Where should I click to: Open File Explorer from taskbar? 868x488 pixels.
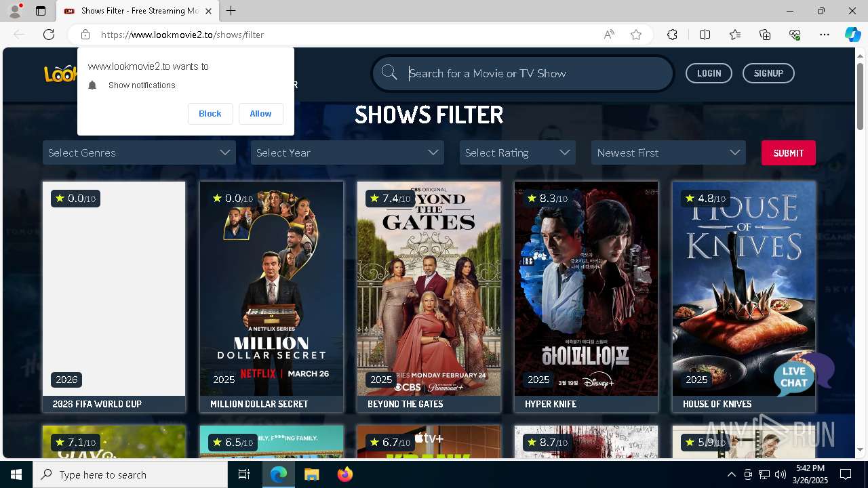[311, 474]
